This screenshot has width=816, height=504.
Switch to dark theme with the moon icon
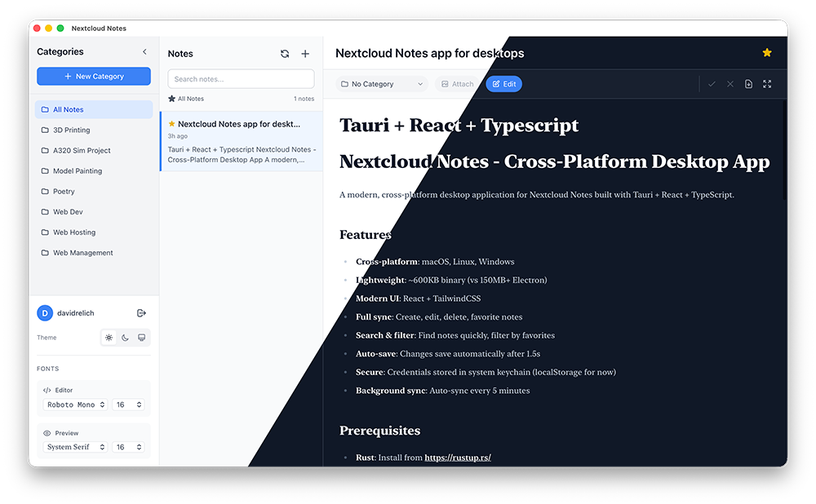point(126,337)
